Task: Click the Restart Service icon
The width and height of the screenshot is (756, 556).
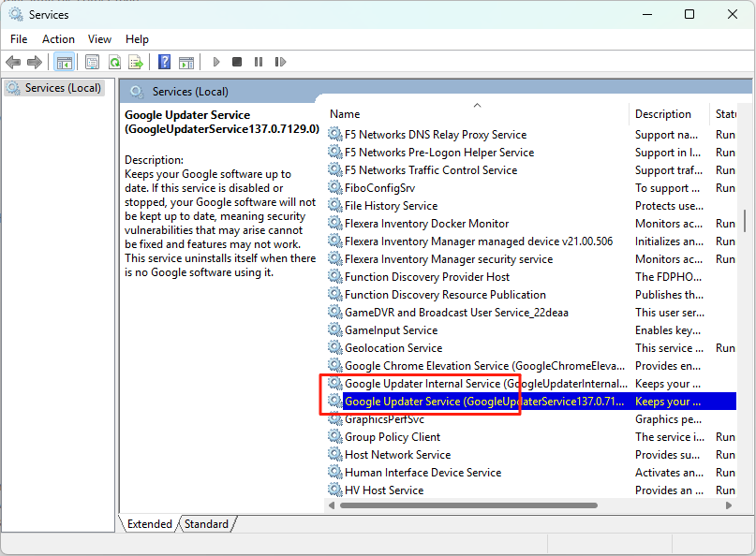Action: 280,62
